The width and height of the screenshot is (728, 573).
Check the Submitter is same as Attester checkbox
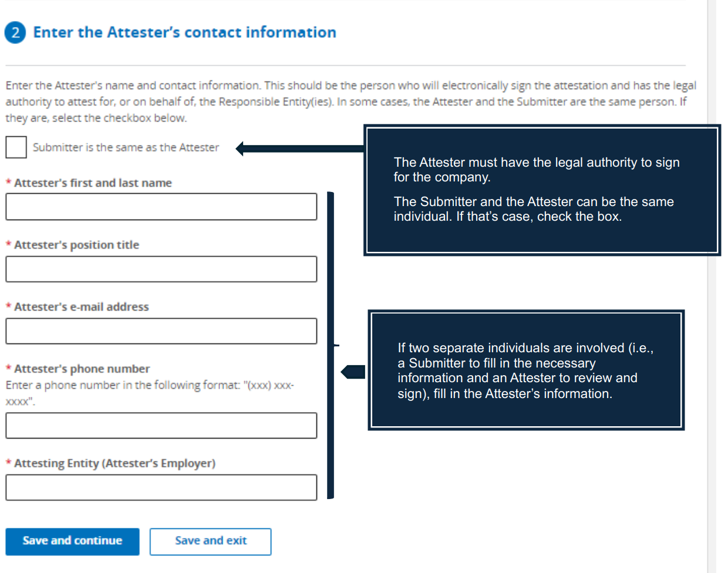[x=16, y=147]
